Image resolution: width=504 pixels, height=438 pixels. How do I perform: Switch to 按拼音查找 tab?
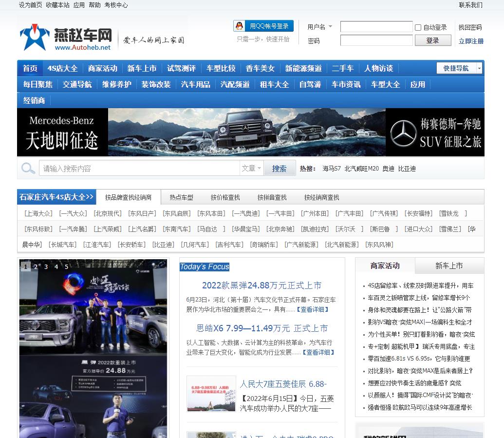[x=272, y=197]
